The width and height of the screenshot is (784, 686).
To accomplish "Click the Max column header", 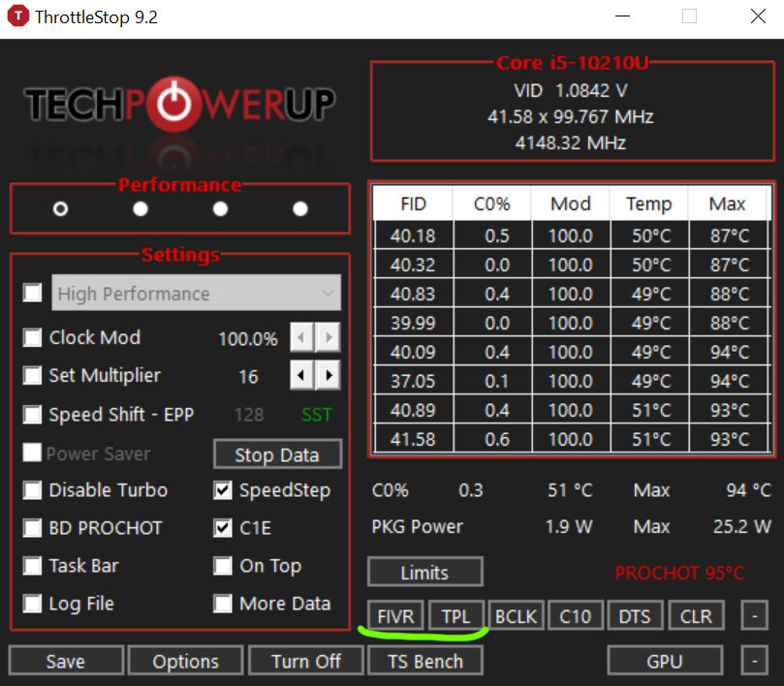I will (728, 203).
